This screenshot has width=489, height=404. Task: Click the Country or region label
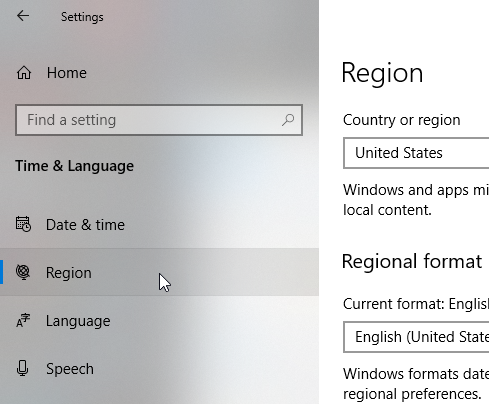pyautogui.click(x=402, y=120)
